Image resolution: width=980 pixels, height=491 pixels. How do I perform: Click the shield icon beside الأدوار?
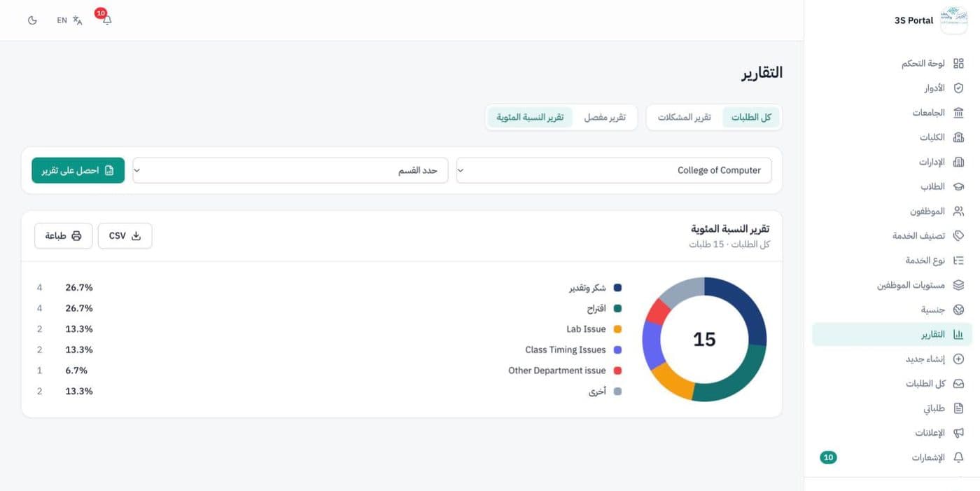pos(959,88)
